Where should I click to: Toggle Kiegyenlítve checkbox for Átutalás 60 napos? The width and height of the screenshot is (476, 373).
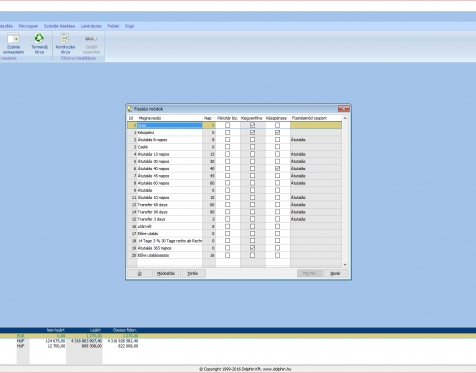pos(252,183)
